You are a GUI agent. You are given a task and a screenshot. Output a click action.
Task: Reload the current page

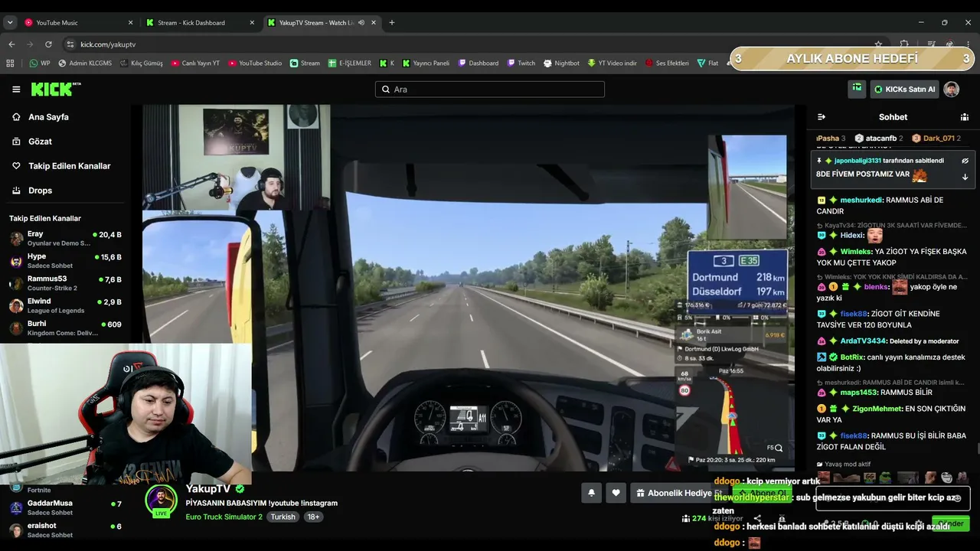tap(48, 44)
